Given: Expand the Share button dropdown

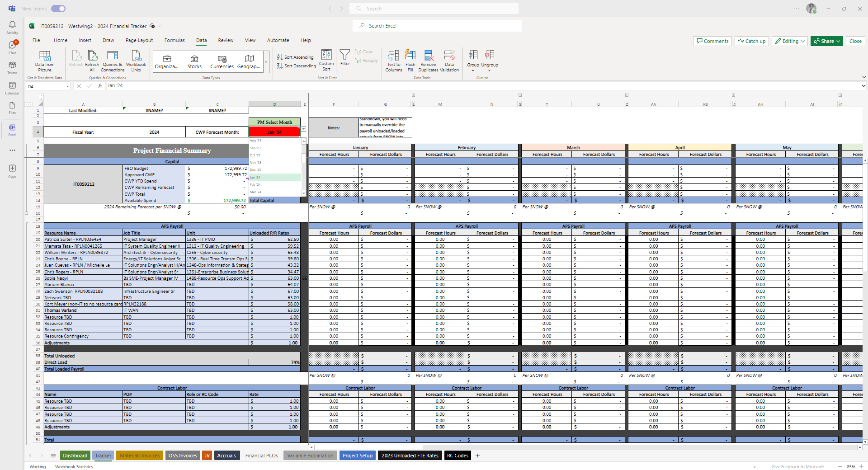Looking at the screenshot, I should (837, 41).
